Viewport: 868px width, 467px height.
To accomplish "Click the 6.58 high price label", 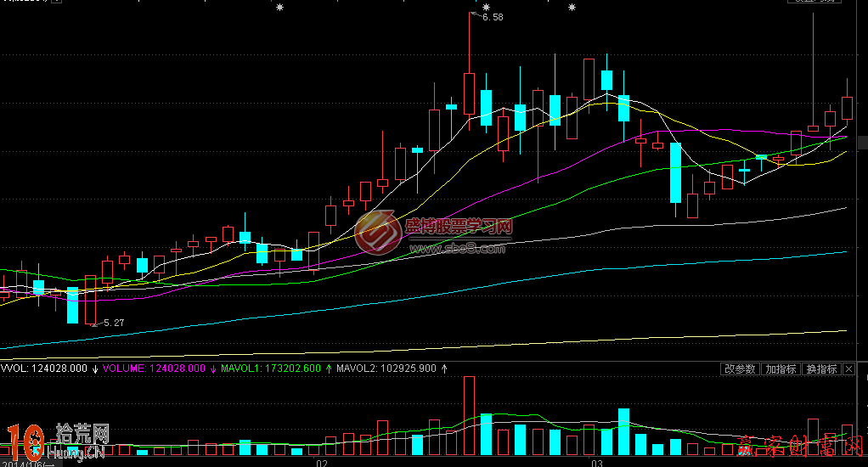I will coord(493,17).
